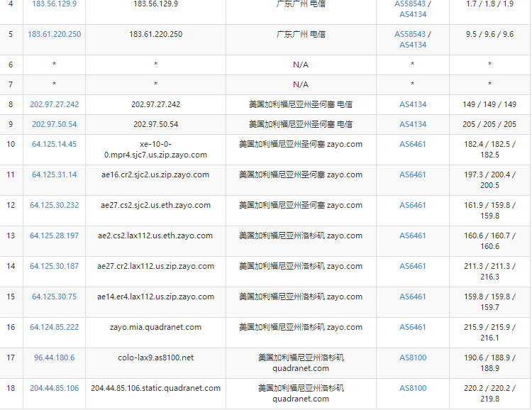This screenshot has height=410, width=532.
Task: Click latency 197.3 / 200.4 / 200.5
Action: pyautogui.click(x=489, y=180)
